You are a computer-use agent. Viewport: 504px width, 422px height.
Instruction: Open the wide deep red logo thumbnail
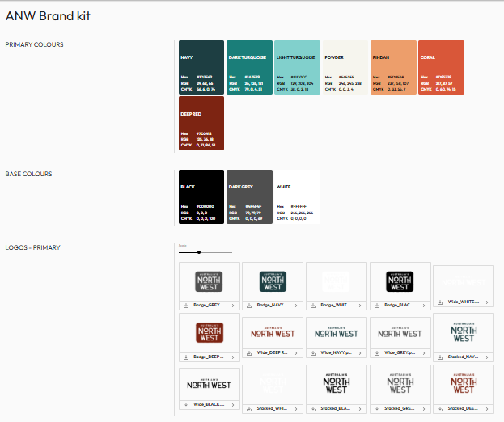coord(273,333)
